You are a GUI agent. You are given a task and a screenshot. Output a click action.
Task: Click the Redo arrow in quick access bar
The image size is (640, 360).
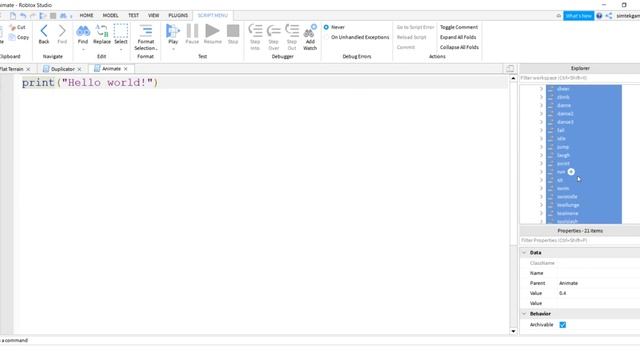33,16
